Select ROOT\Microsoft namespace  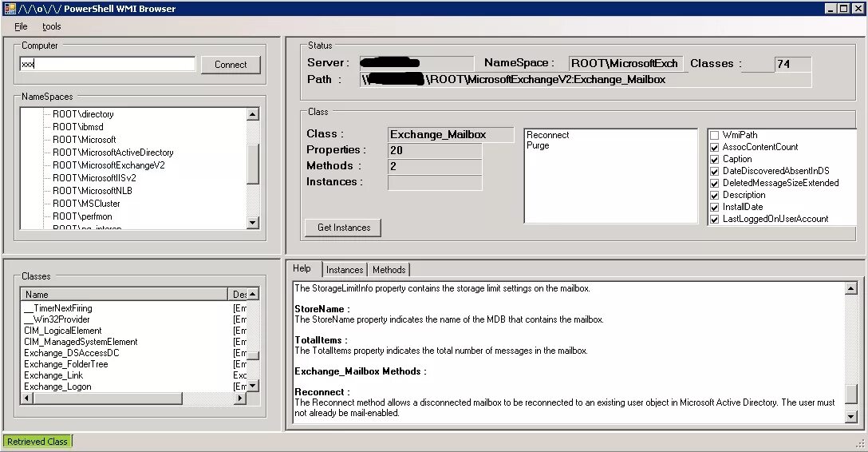(84, 140)
